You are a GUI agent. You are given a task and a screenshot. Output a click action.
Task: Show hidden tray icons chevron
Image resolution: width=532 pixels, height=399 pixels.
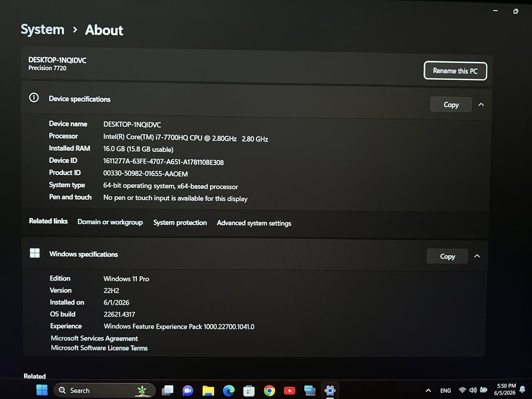[x=429, y=391]
